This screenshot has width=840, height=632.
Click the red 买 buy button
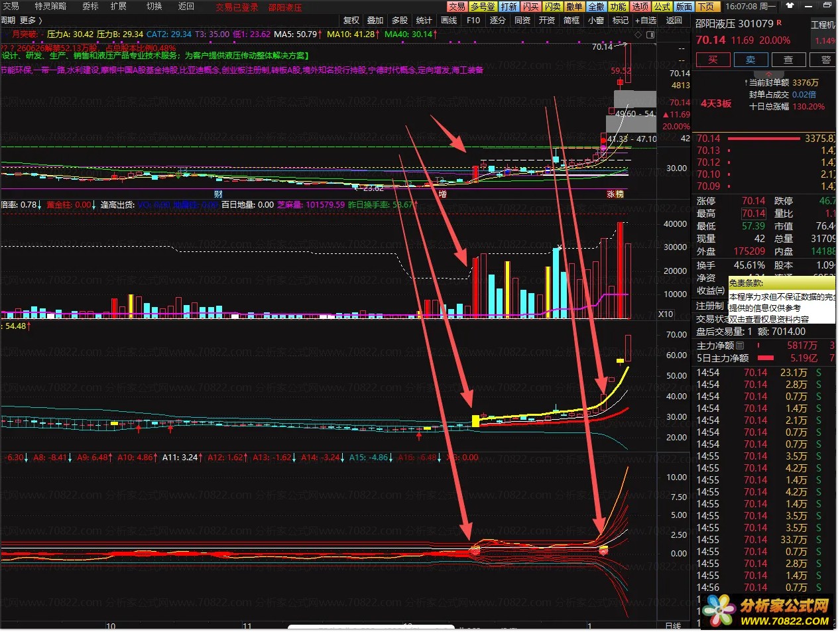tap(713, 60)
